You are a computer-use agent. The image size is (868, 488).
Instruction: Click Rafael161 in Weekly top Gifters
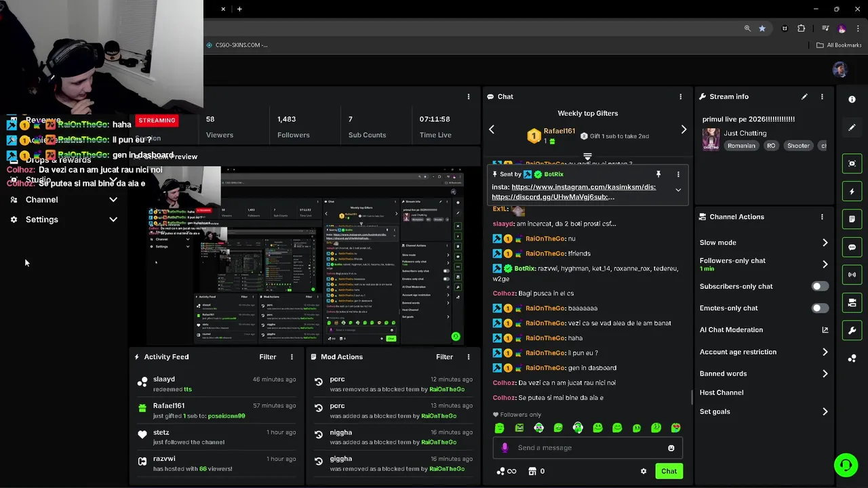tap(559, 131)
